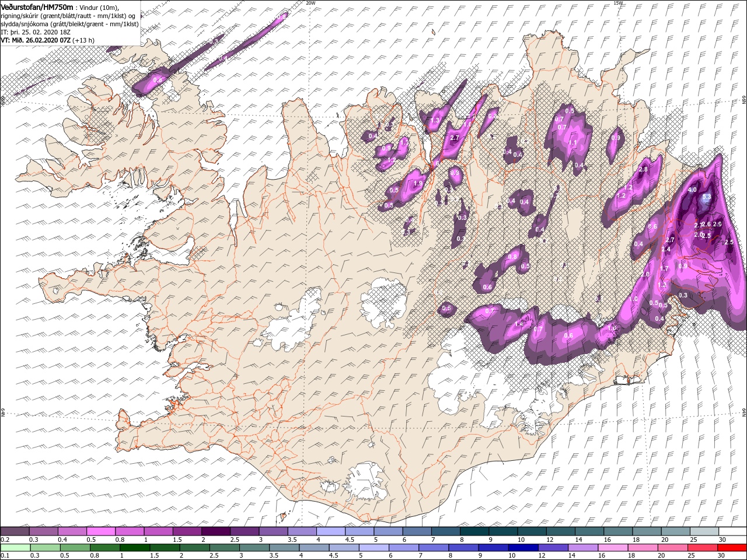Select the darkest purple swatch between 2 and 2.5
The height and width of the screenshot is (560, 747).
[215, 531]
